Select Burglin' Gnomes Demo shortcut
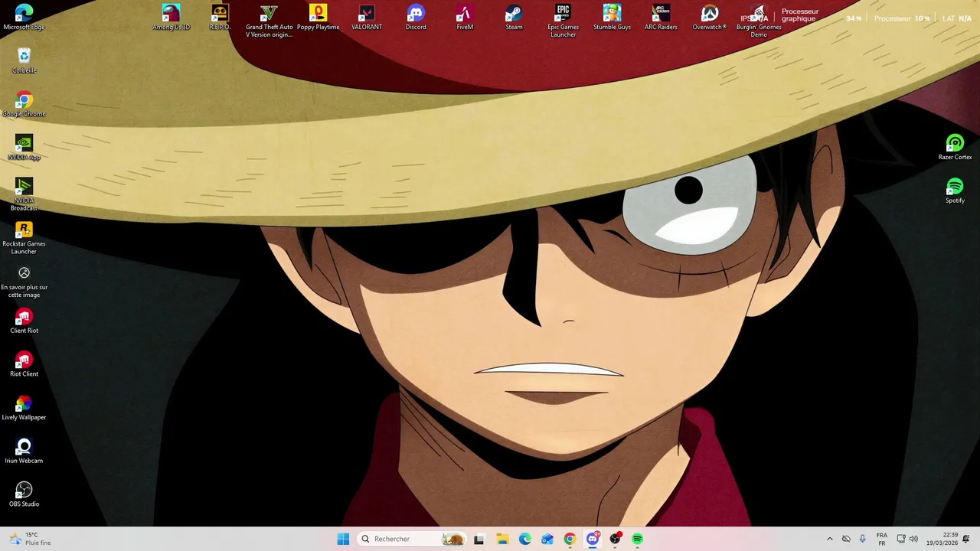Image resolution: width=980 pixels, height=551 pixels. click(759, 21)
